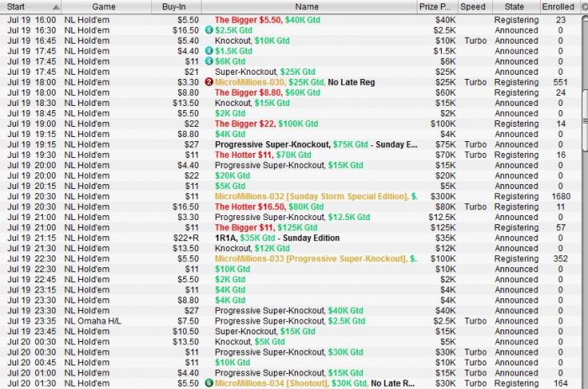Click the $125K prize pool value
The height and width of the screenshot is (389, 588).
pos(443,228)
